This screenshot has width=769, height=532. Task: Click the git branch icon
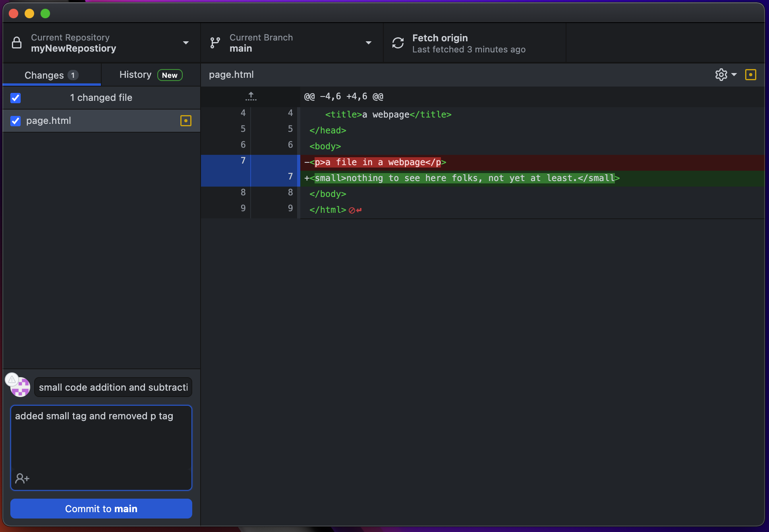215,43
